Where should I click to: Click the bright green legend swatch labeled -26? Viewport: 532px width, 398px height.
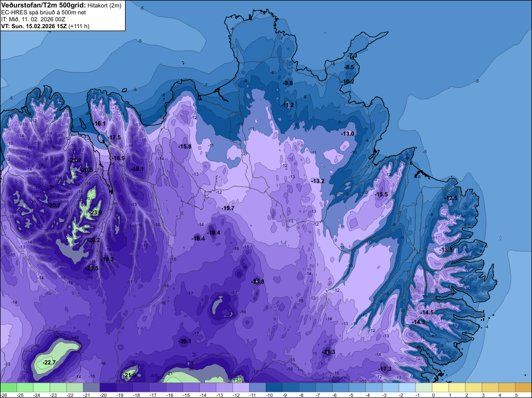tap(9, 387)
